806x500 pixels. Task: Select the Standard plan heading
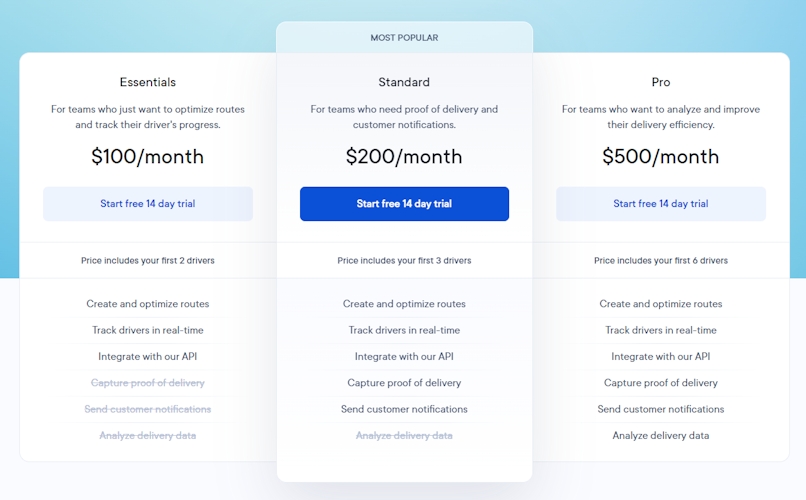[404, 82]
